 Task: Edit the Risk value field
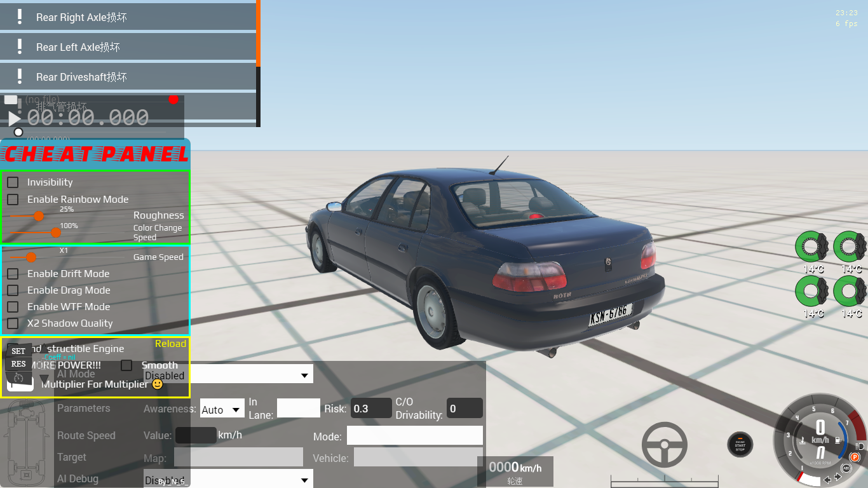(372, 408)
